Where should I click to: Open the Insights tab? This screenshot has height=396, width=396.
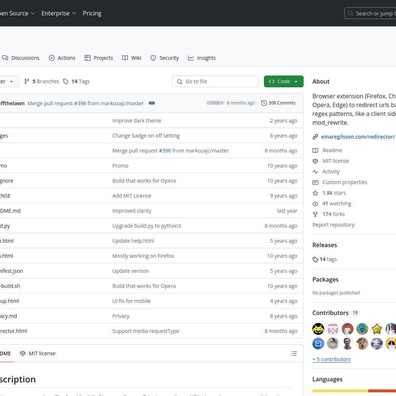point(202,58)
